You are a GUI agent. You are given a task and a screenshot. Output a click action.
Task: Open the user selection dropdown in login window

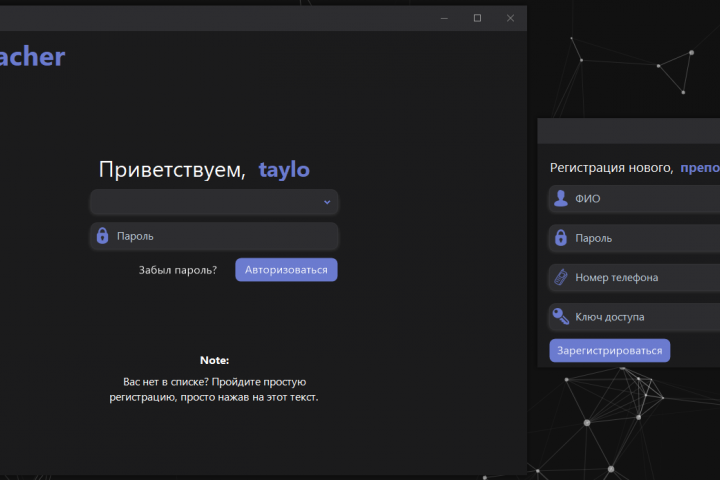(214, 202)
